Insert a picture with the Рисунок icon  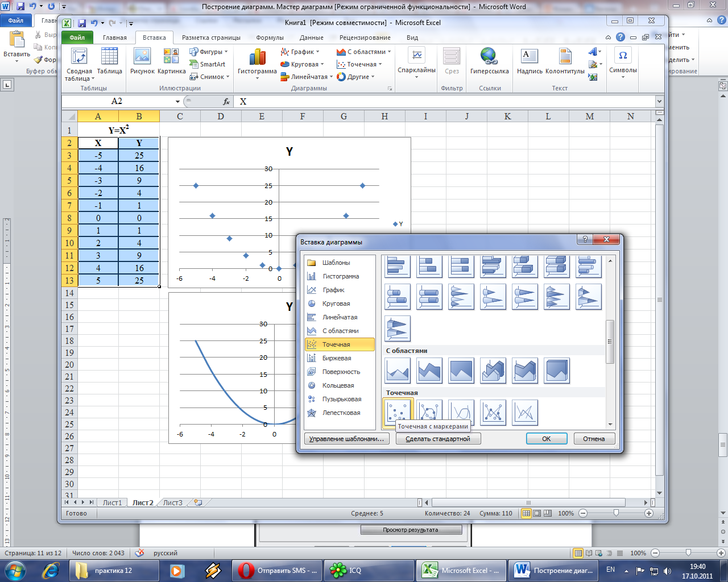coord(142,61)
